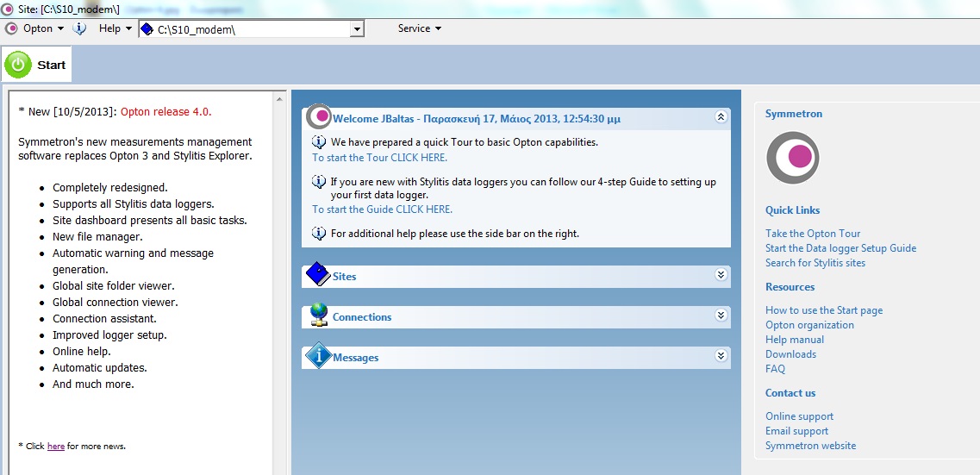Screen dimensions: 980x475
Task: Open the Service menu
Action: 420,28
